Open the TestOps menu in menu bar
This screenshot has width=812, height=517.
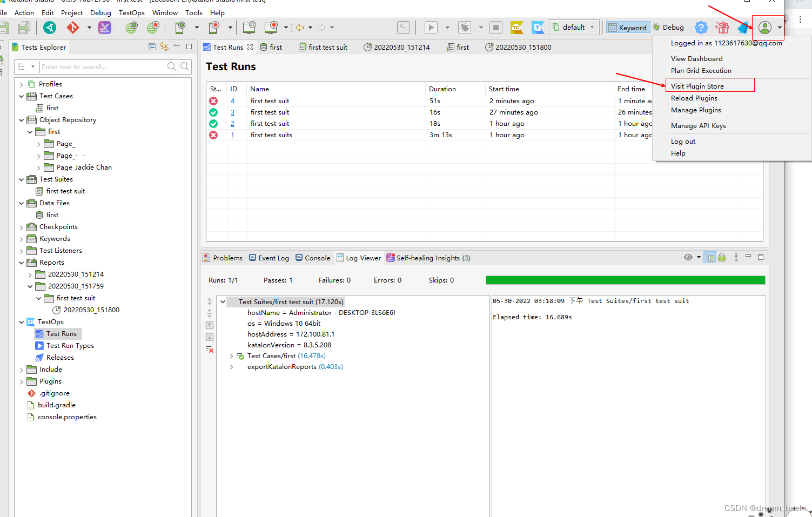point(132,13)
